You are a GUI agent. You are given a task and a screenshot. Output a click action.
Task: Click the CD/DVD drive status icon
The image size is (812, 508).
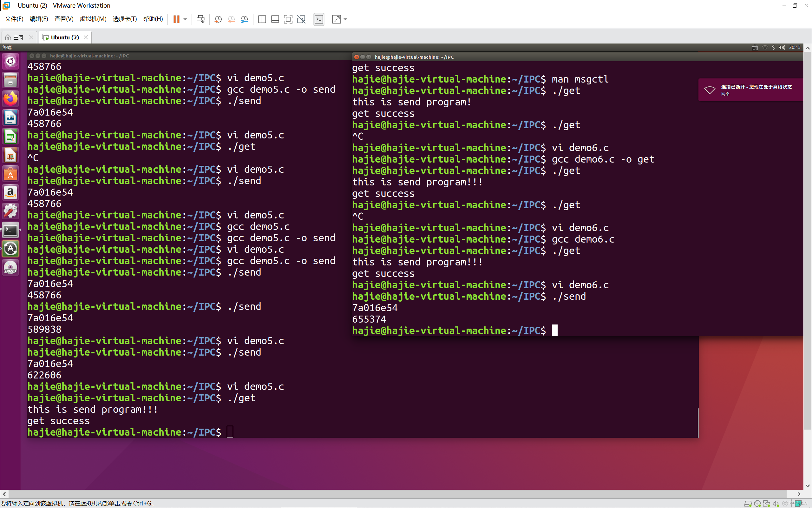pyautogui.click(x=757, y=504)
